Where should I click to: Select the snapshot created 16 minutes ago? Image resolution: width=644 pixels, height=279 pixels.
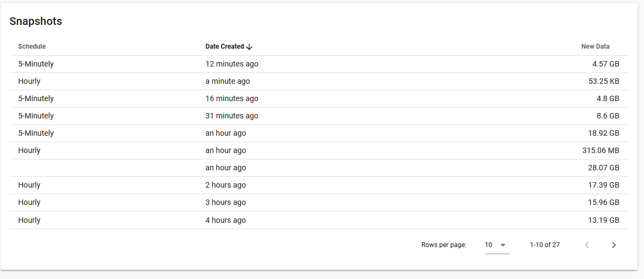coord(232,98)
